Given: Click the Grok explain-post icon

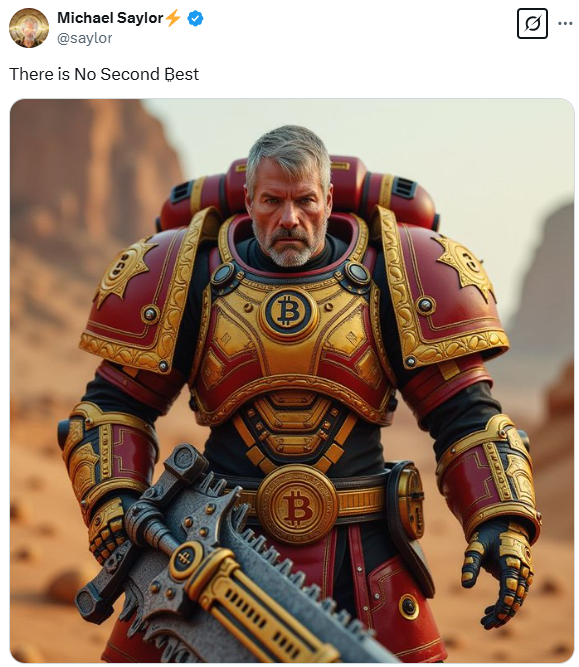Looking at the screenshot, I should click(532, 23).
